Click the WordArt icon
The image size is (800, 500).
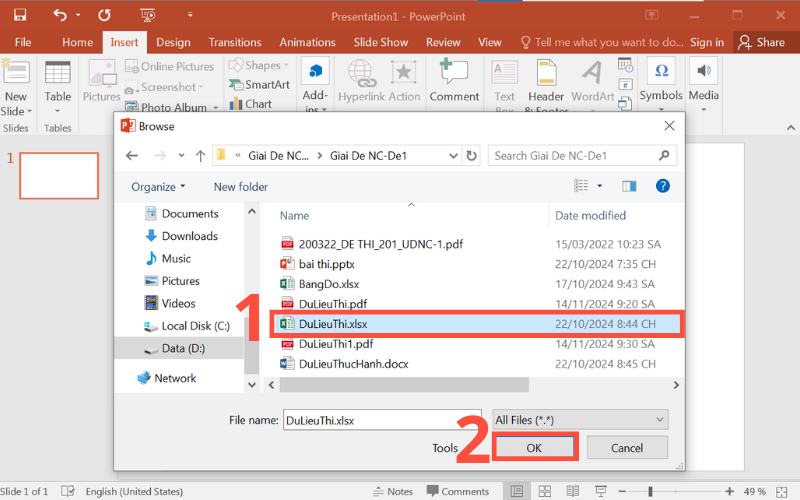pos(593,79)
